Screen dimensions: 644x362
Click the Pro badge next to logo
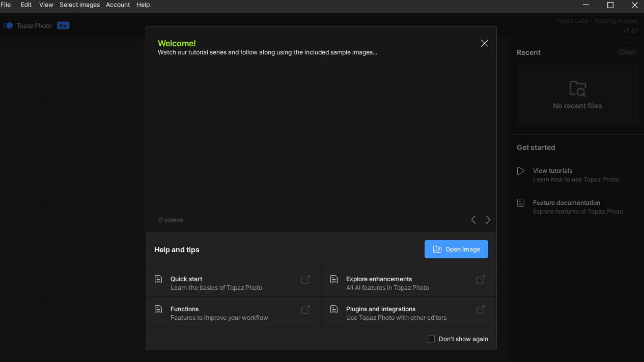63,25
